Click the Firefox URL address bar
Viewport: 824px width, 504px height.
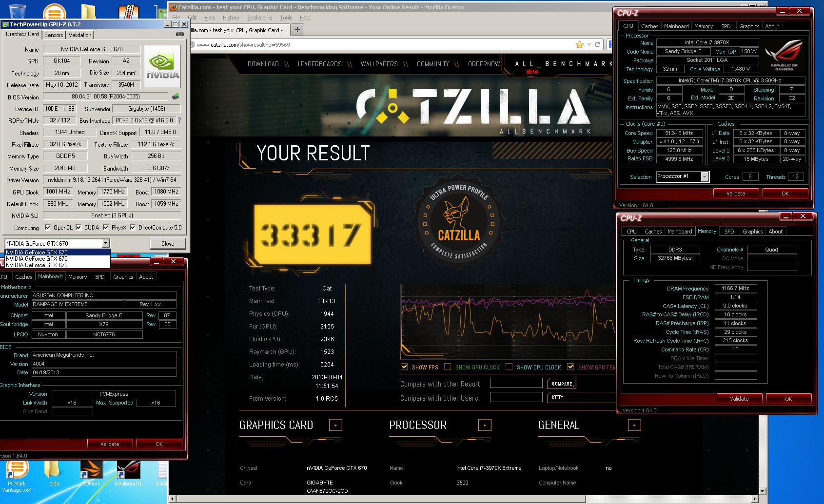tap(385, 44)
